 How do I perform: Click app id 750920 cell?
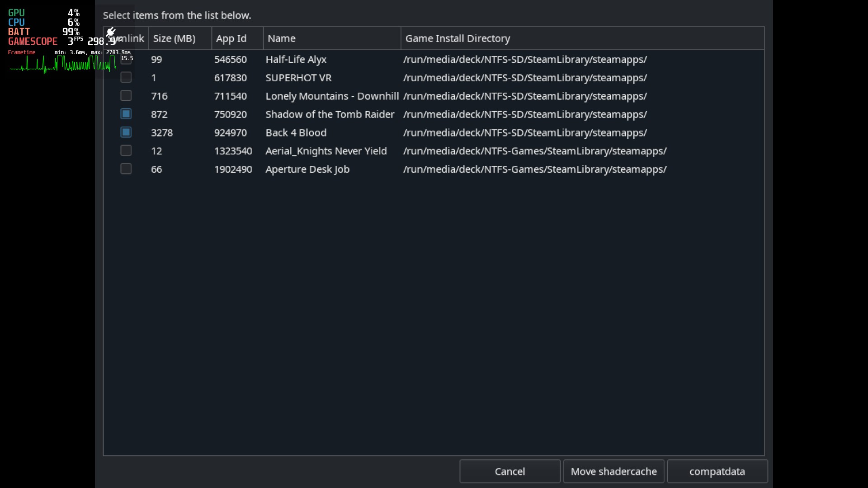coord(230,114)
